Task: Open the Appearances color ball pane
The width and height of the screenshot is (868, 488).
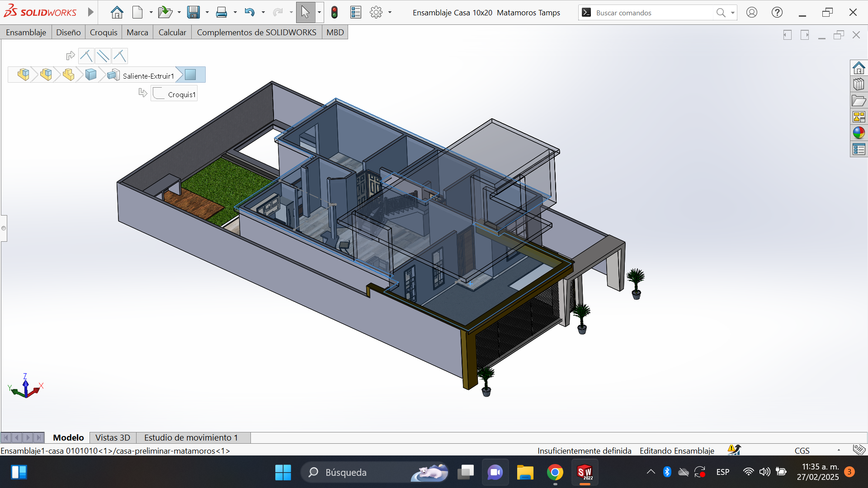Action: click(859, 133)
